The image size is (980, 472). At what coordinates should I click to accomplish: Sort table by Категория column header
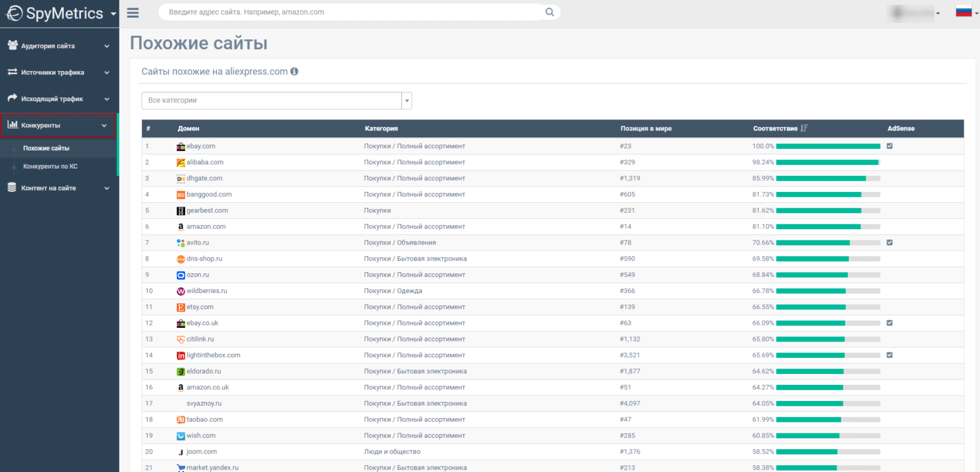[x=382, y=129]
